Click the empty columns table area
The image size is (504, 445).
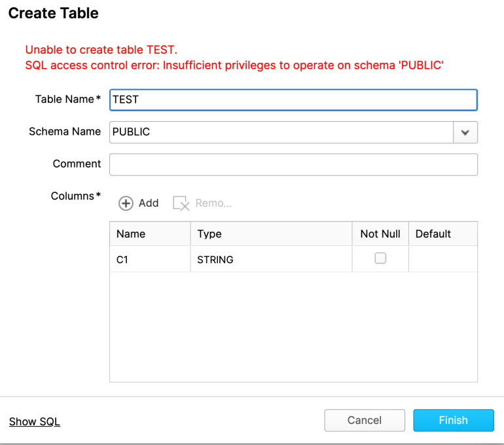(x=293, y=327)
